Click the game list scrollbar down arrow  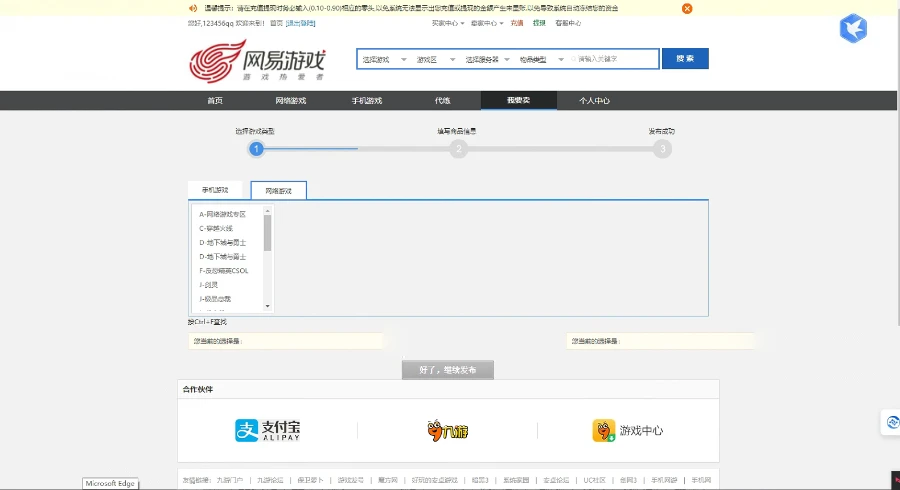point(267,306)
